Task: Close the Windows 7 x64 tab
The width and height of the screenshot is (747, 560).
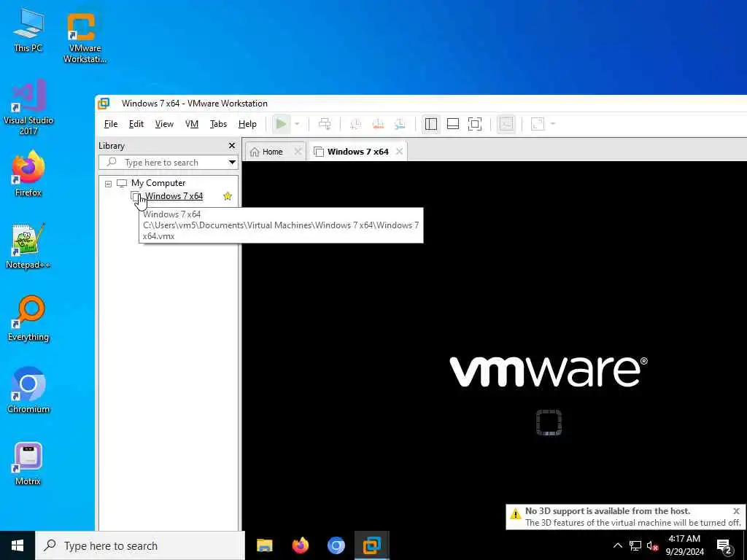Action: [x=399, y=152]
